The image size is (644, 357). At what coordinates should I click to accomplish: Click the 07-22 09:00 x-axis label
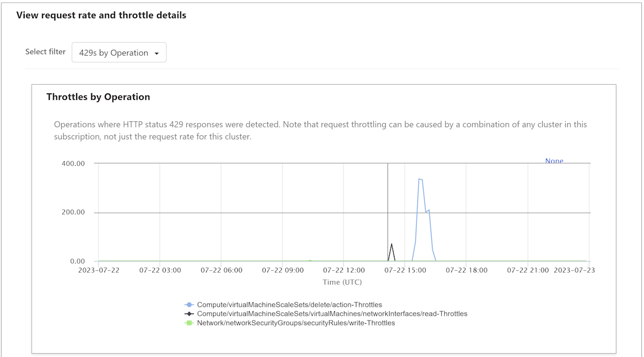pyautogui.click(x=283, y=270)
